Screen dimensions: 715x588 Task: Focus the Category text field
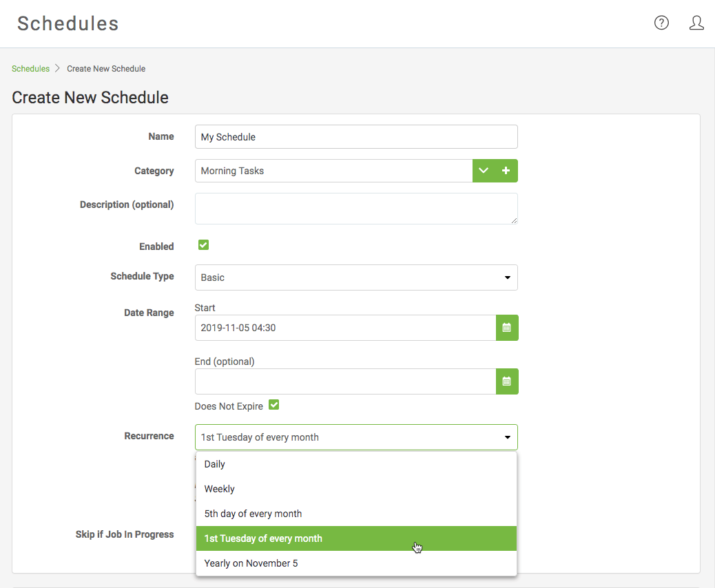334,171
